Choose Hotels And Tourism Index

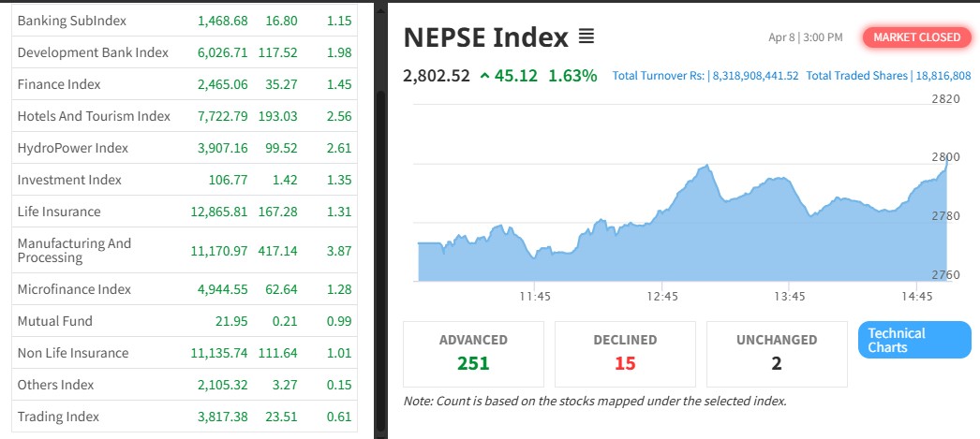[94, 116]
